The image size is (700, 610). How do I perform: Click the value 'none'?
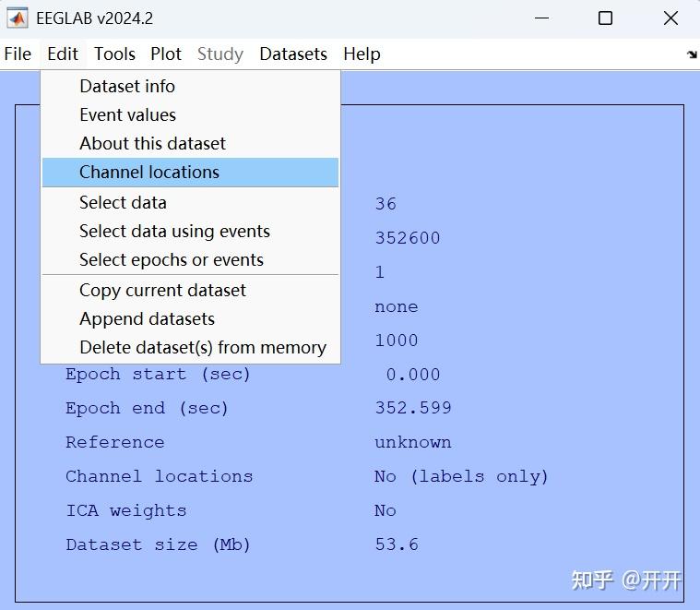397,306
